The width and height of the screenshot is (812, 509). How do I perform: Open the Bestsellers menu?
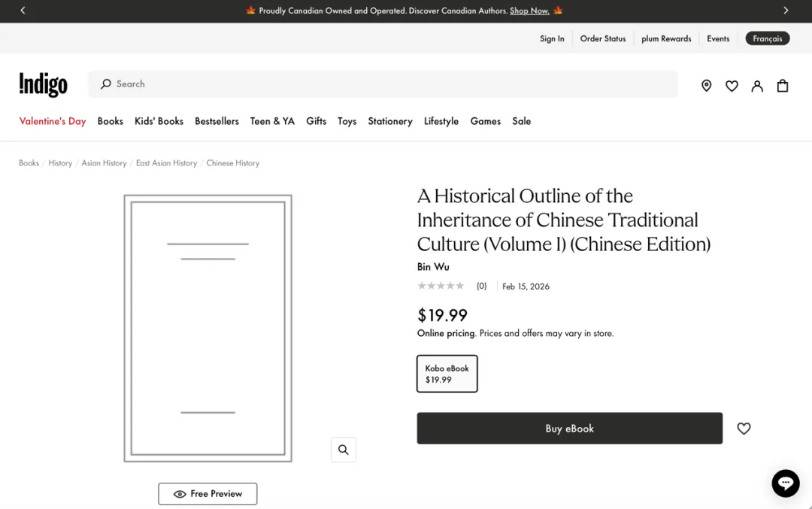click(217, 121)
